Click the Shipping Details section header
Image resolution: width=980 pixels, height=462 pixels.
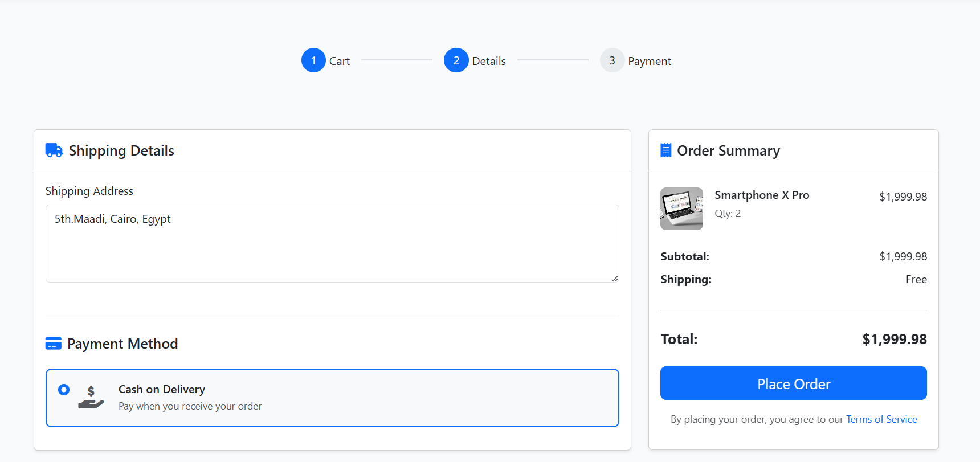tap(121, 150)
